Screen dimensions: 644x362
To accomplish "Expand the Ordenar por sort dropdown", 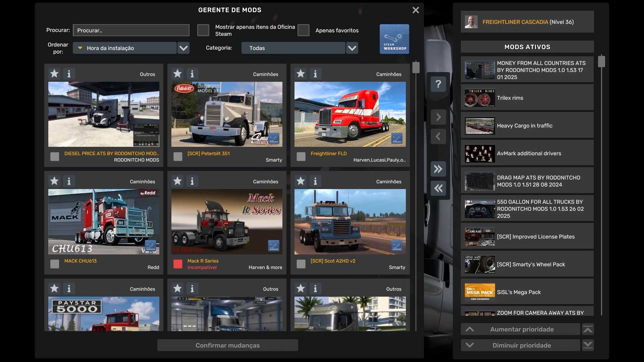I will point(183,48).
